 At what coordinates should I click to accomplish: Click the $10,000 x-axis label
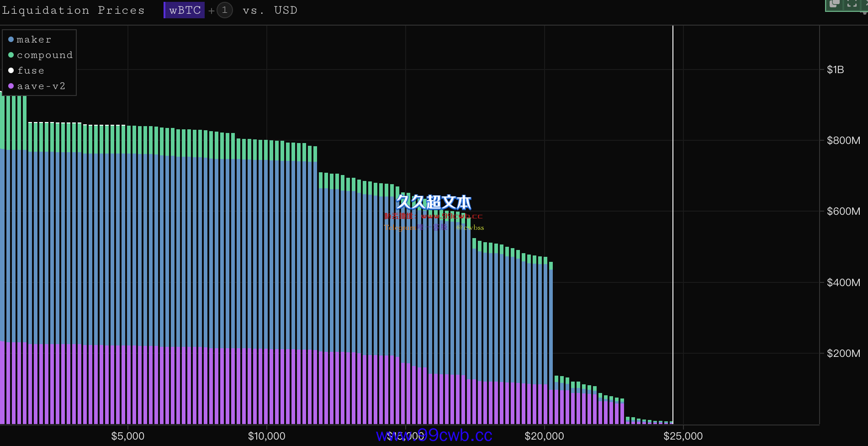coord(267,436)
